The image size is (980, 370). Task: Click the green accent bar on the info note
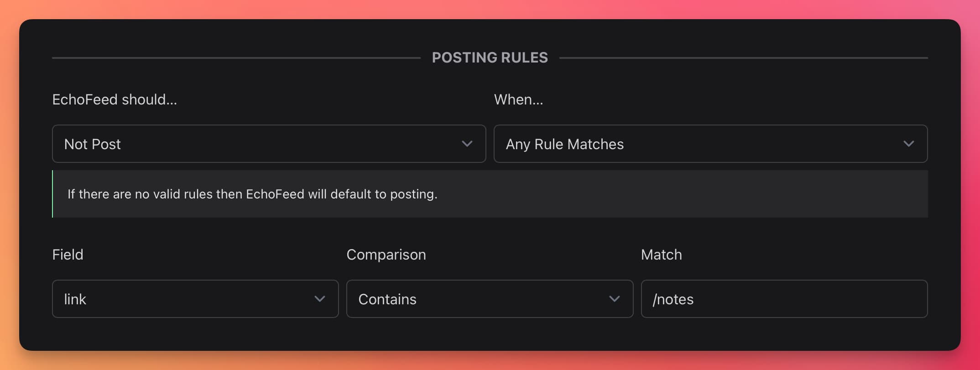tap(53, 194)
